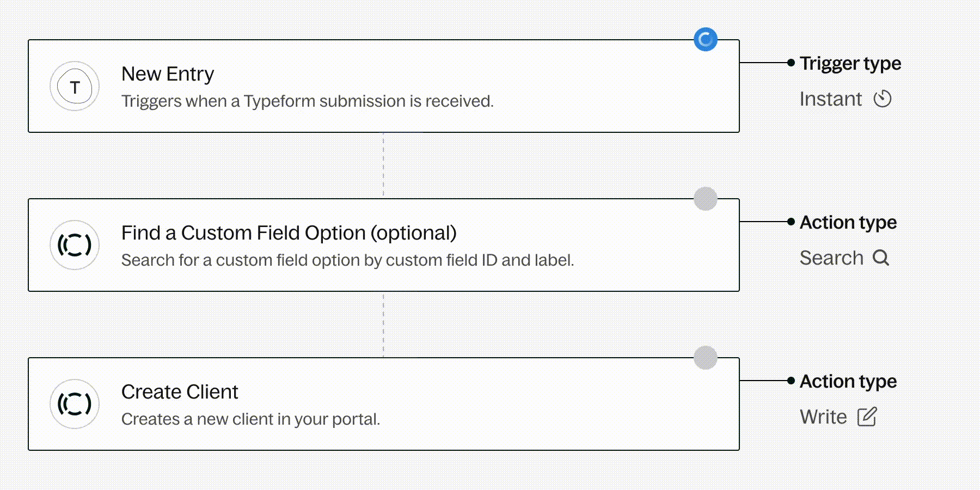This screenshot has width=980, height=490.
Task: Click the Action type label above Search
Action: tap(848, 223)
